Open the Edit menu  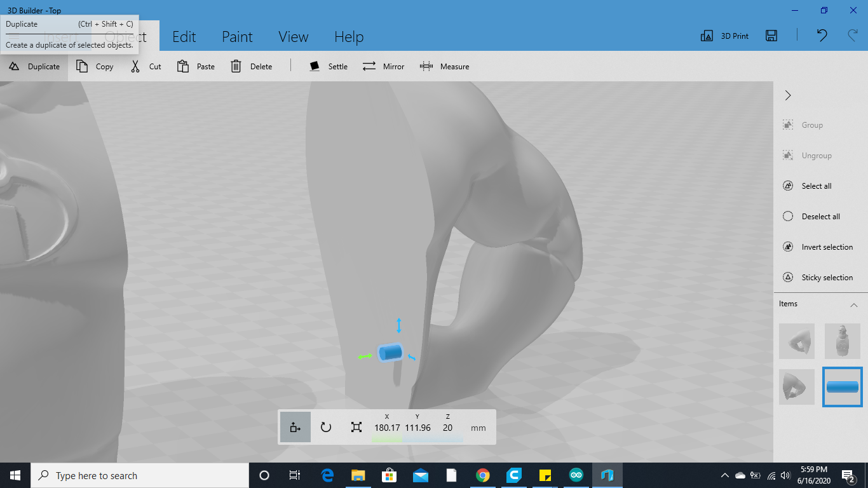184,36
